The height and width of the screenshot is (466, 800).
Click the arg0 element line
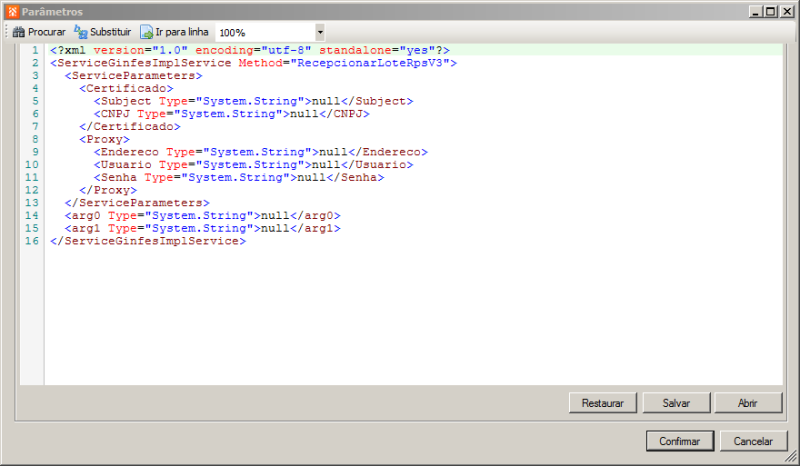203,216
